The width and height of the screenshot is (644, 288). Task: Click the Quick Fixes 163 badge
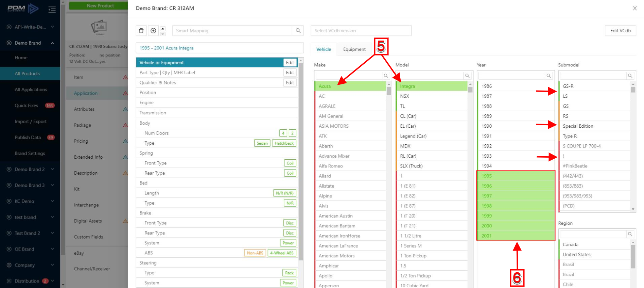(50, 106)
